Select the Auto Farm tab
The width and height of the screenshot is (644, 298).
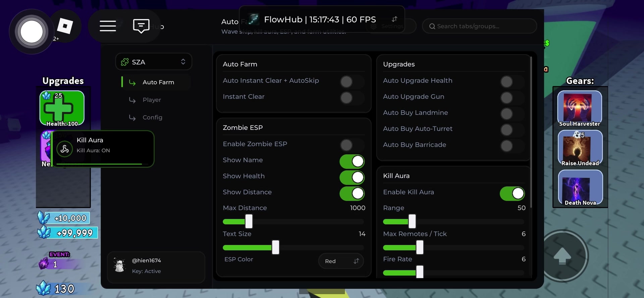[x=156, y=82]
